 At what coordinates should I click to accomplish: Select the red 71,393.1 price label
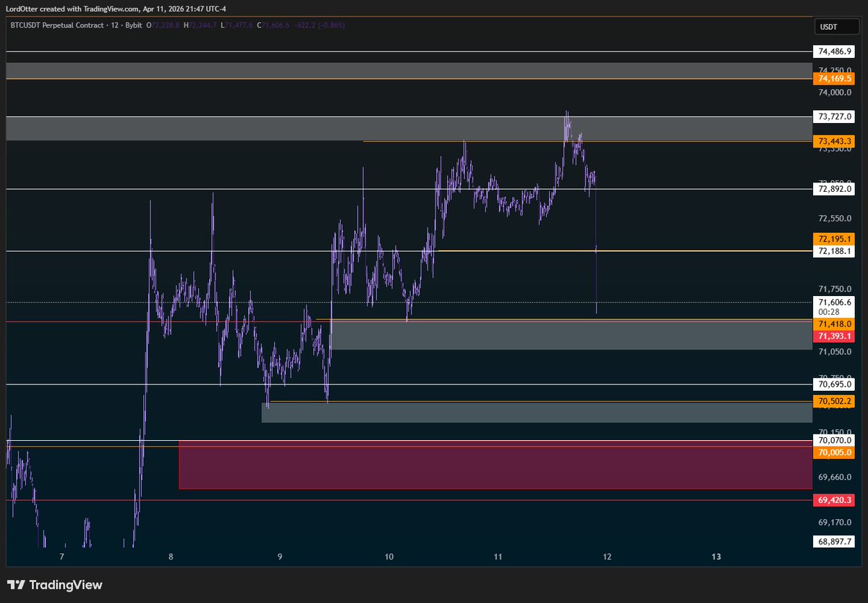(835, 337)
